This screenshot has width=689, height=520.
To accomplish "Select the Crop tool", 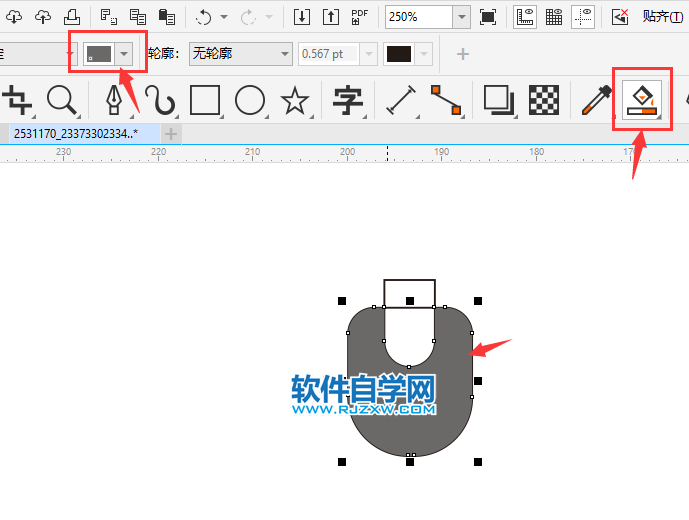I will point(17,100).
